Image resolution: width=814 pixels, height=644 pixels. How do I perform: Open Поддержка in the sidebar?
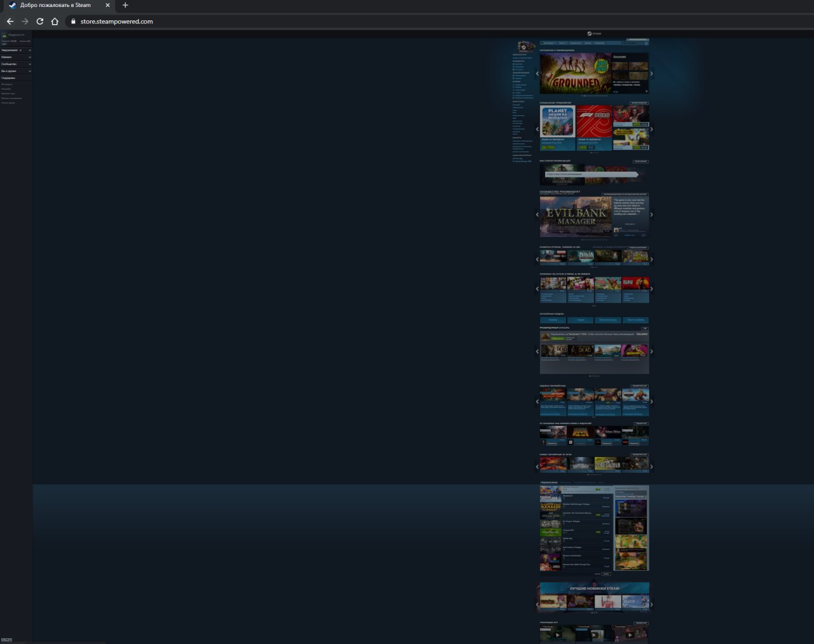click(x=8, y=78)
